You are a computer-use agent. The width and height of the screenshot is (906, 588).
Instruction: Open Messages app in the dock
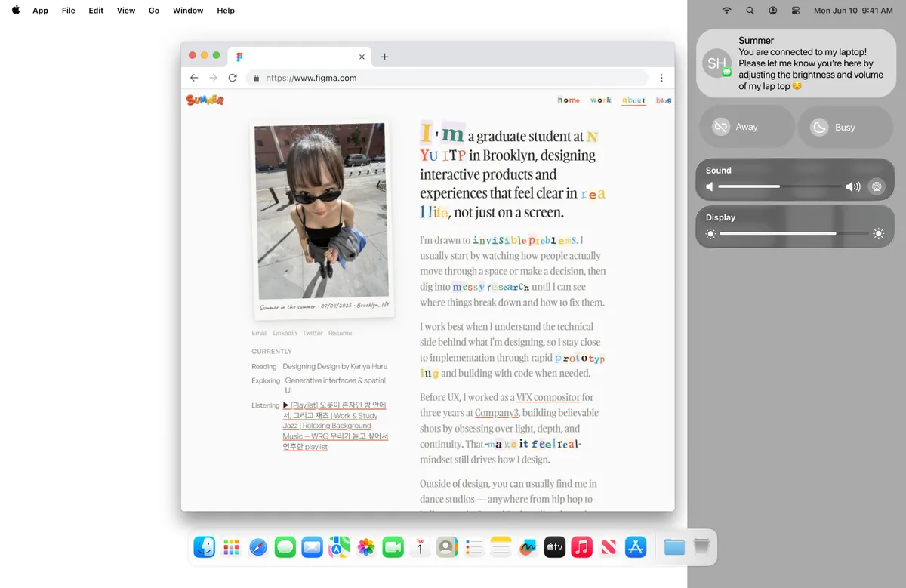click(x=285, y=547)
